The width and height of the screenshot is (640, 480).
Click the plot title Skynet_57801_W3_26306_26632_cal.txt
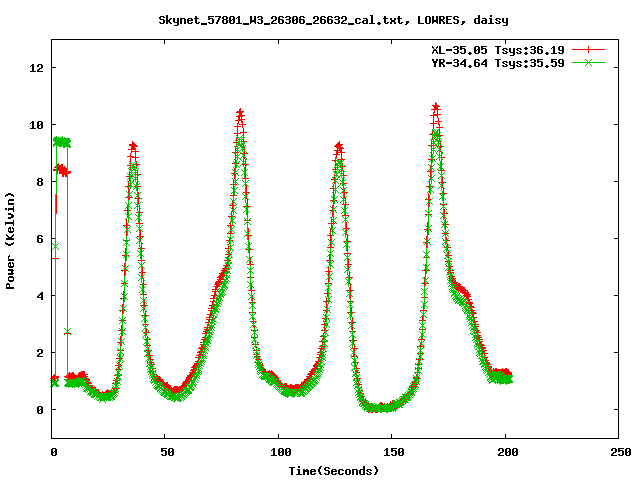(284, 20)
